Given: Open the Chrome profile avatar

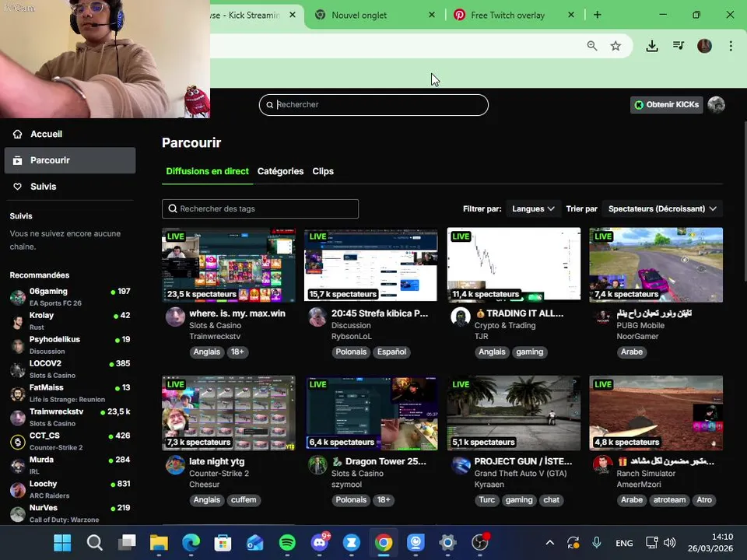Looking at the screenshot, I should (x=705, y=46).
